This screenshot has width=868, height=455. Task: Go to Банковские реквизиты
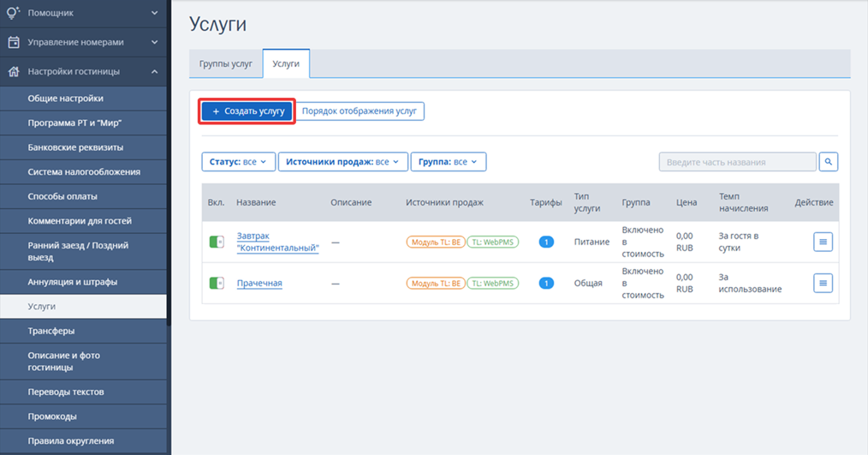click(83, 147)
